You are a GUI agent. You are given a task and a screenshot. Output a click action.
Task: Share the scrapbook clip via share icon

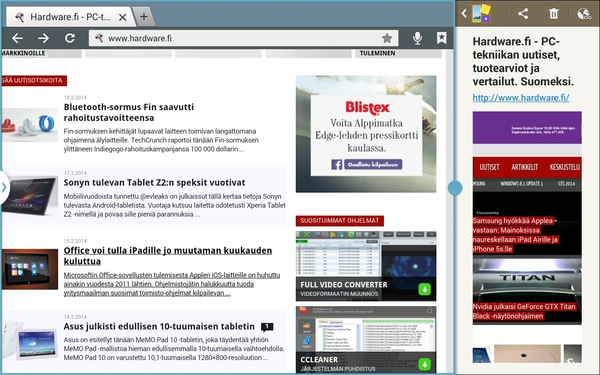point(523,14)
